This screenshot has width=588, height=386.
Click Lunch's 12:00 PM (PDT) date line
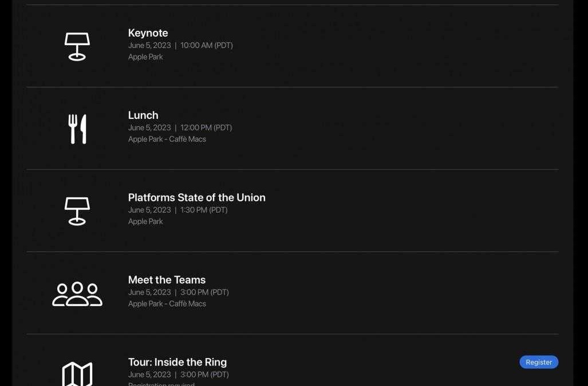[180, 128]
